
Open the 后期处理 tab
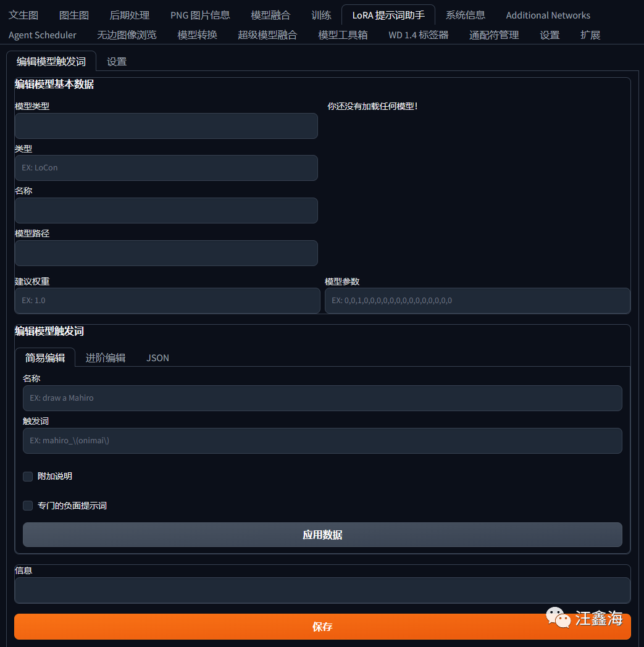[x=130, y=15]
